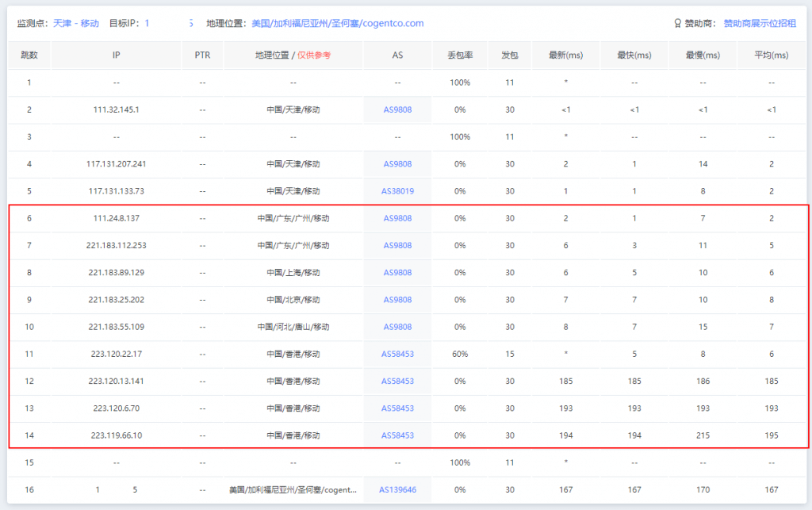The image size is (812, 510).
Task: Open AS58453 link in hop 14 row
Action: [397, 435]
